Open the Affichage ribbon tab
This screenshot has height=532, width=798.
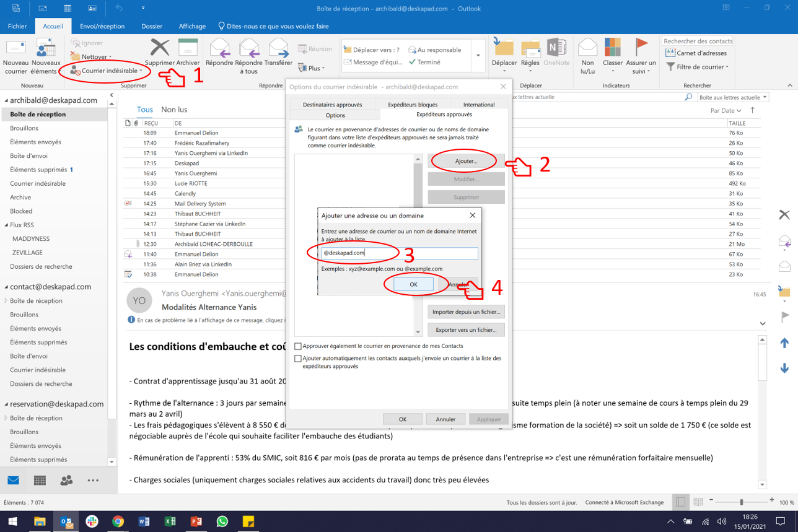click(192, 27)
